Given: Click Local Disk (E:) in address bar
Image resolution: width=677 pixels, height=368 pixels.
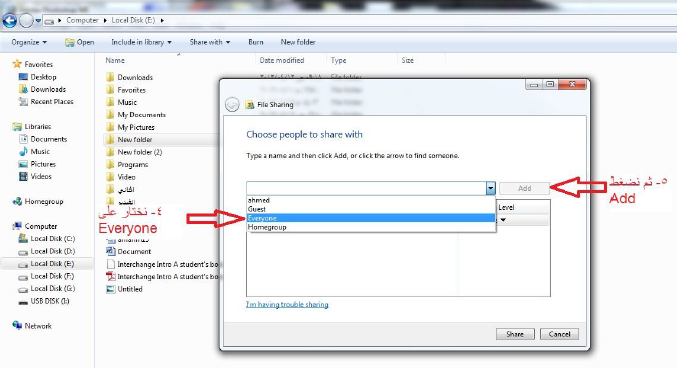Looking at the screenshot, I should (133, 20).
